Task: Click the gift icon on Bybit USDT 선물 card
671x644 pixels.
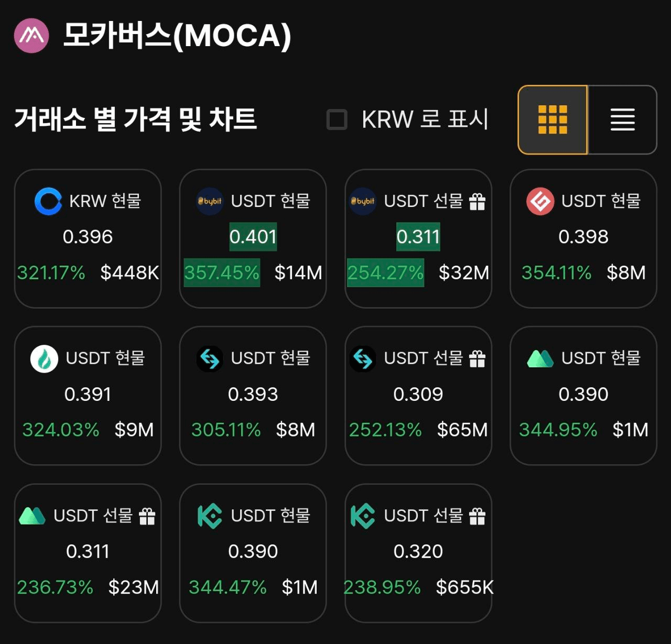Action: coord(477,201)
